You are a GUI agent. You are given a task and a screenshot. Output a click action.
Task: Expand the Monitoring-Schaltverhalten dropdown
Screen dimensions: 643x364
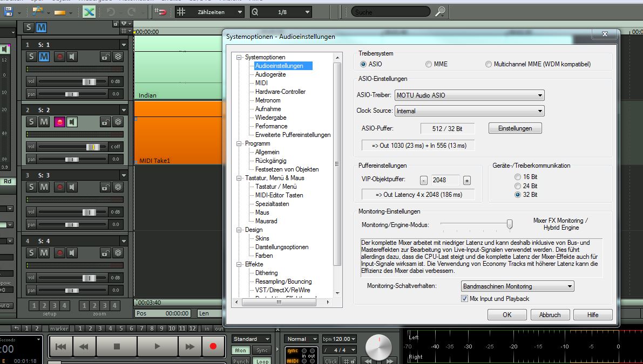517,286
